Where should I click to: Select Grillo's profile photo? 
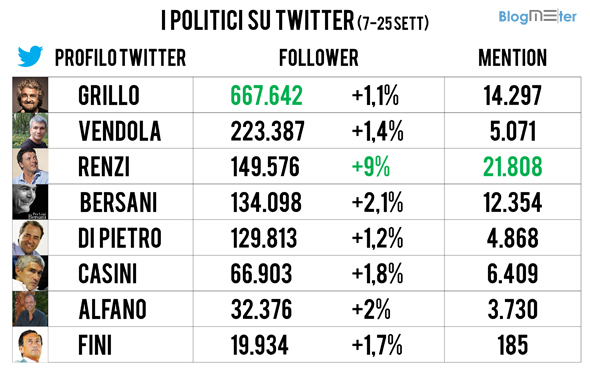30,95
